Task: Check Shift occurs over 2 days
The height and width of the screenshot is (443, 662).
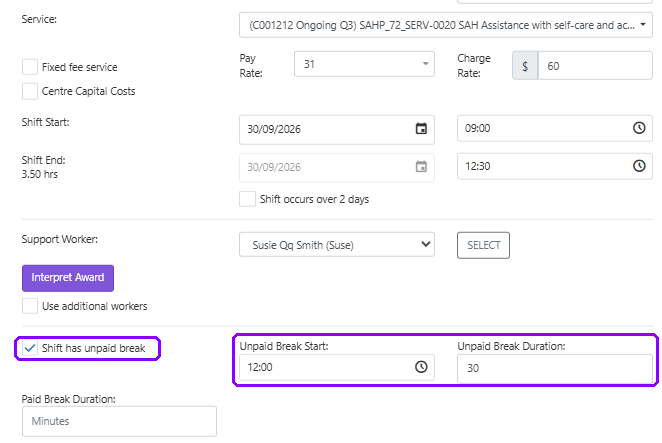Action: [x=247, y=199]
